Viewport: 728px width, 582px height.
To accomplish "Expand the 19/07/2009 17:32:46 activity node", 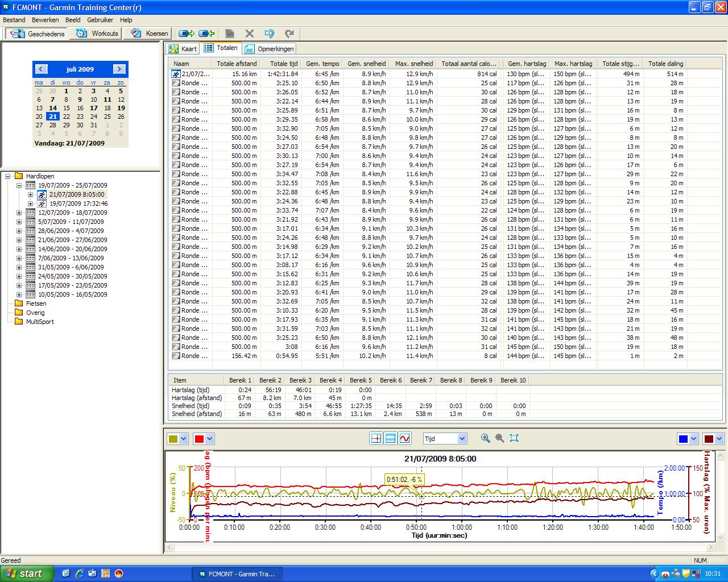I will [30, 203].
